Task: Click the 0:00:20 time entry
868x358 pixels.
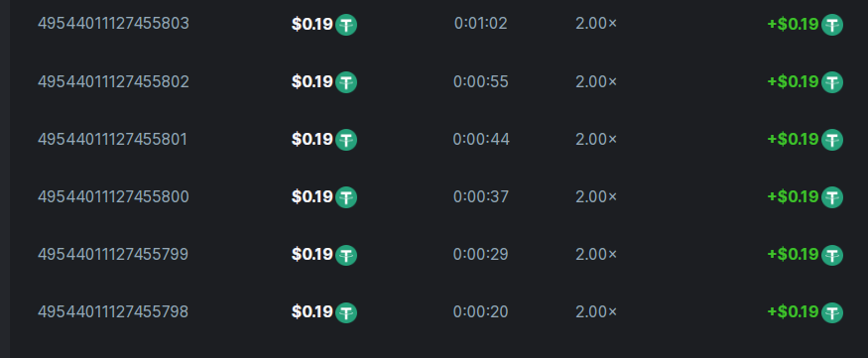Action: [x=480, y=312]
